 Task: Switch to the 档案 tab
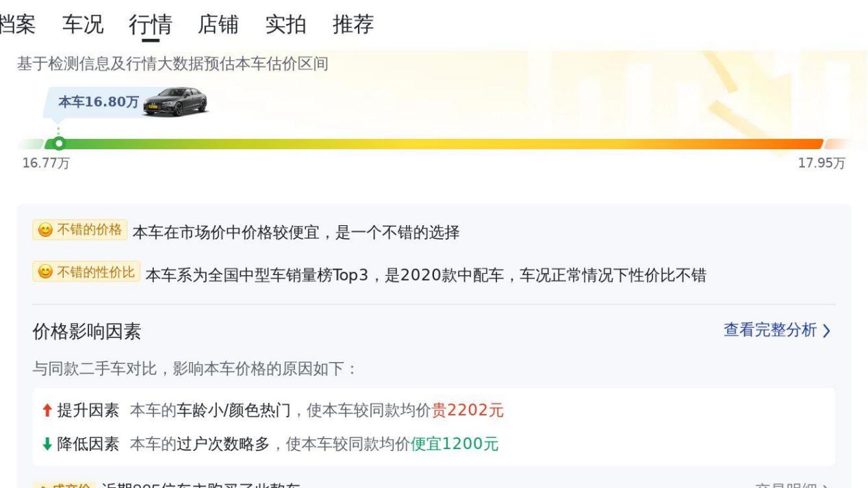[x=16, y=25]
